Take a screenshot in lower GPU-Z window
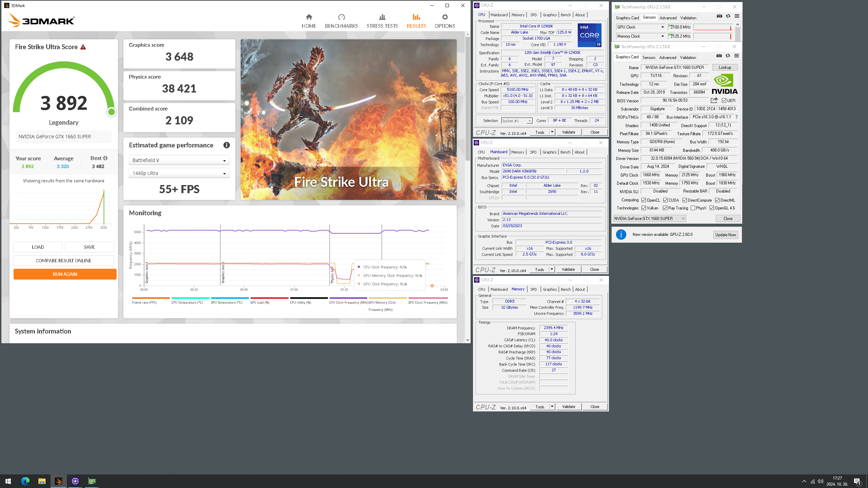The width and height of the screenshot is (868, 488). tap(719, 56)
